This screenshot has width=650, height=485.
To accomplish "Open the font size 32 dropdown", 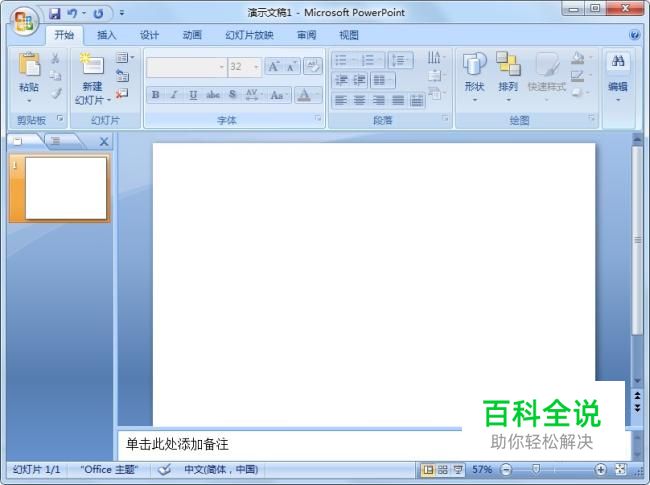I will click(x=256, y=67).
